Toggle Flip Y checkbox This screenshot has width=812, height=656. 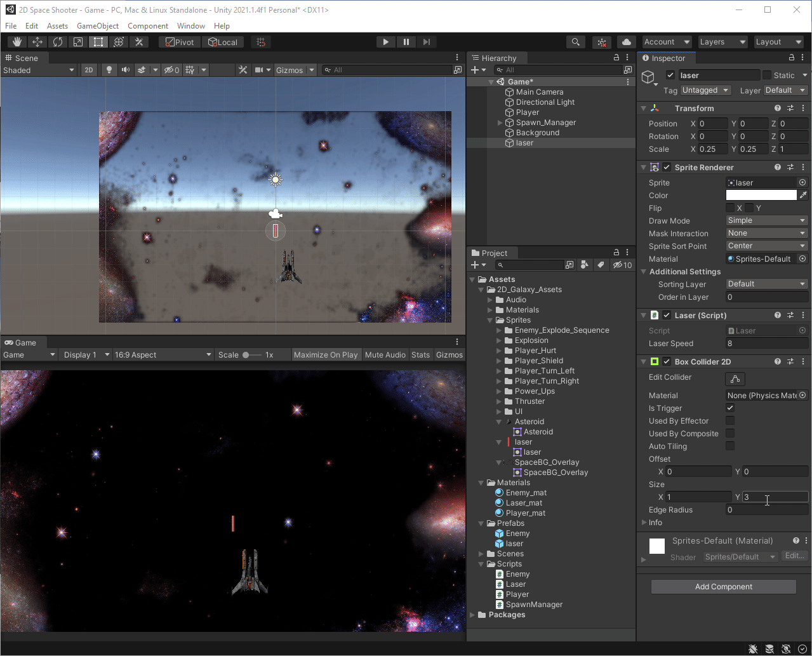pyautogui.click(x=749, y=208)
